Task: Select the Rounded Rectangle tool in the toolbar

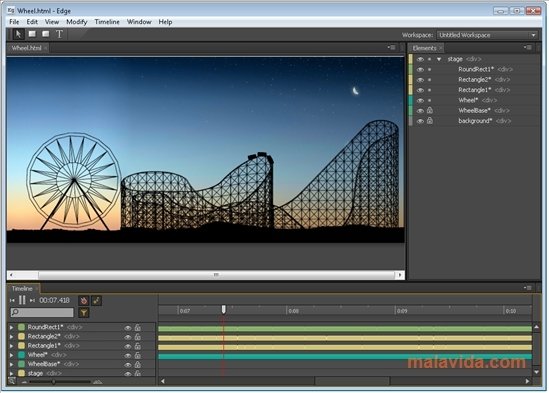Action: coord(46,34)
